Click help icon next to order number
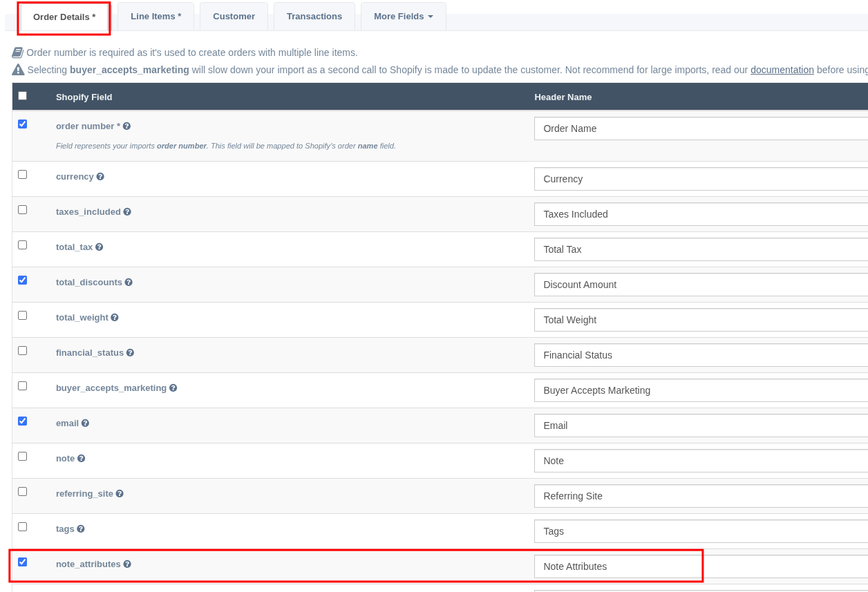Image resolution: width=868 pixels, height=592 pixels. (126, 126)
